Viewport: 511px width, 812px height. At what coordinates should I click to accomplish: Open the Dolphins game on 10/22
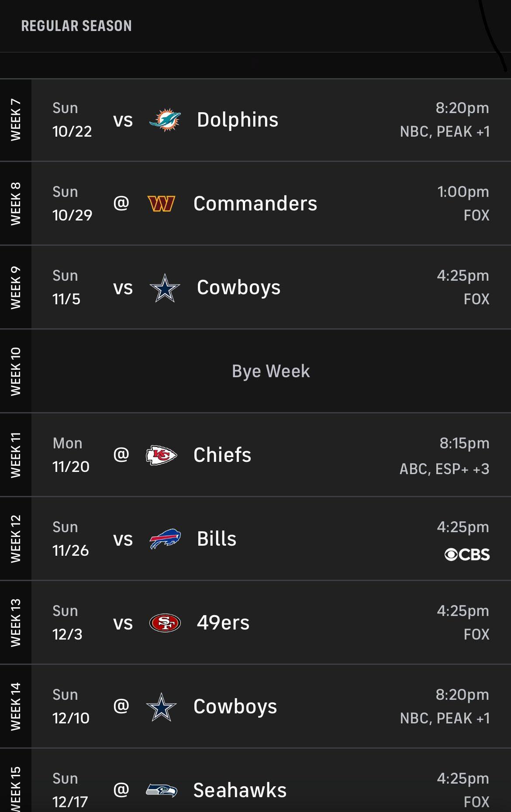tap(237, 120)
